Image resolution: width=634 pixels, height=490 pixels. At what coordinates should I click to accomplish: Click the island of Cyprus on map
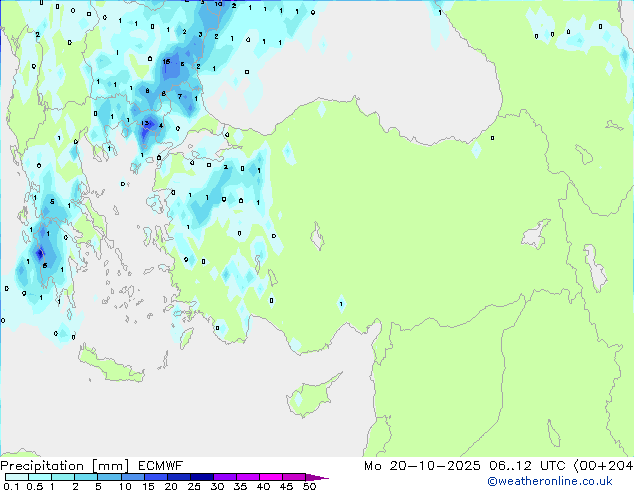(313, 395)
